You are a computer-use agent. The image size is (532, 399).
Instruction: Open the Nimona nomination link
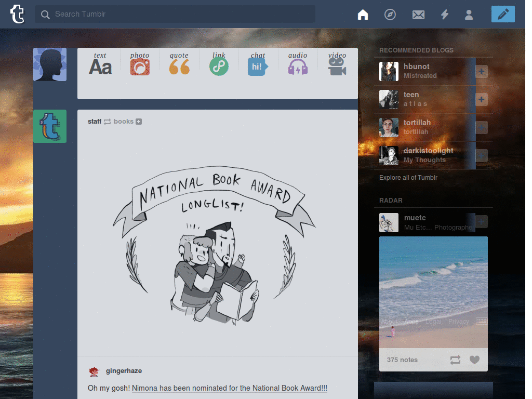click(230, 388)
